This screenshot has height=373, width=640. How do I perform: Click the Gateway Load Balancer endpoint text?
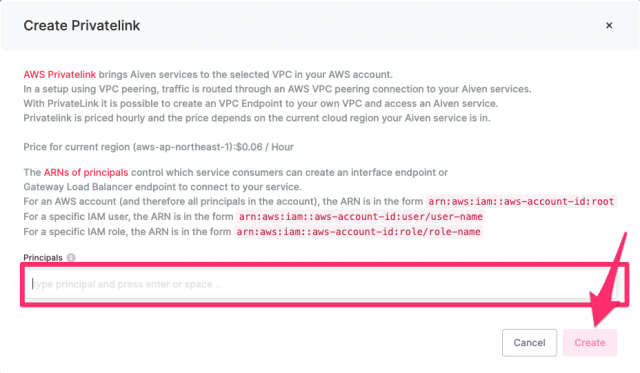pyautogui.click(x=162, y=187)
